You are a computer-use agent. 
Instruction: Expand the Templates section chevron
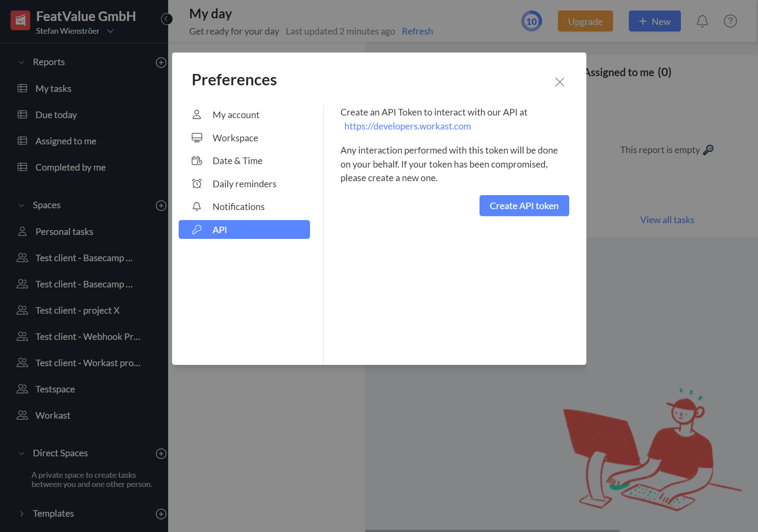[x=21, y=514]
